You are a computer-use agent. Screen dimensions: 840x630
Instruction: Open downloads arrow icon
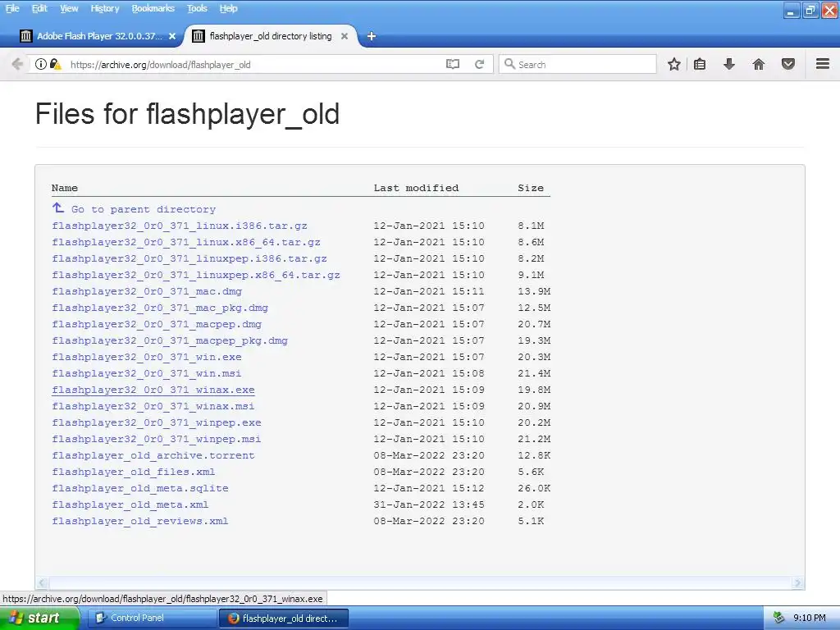[728, 64]
